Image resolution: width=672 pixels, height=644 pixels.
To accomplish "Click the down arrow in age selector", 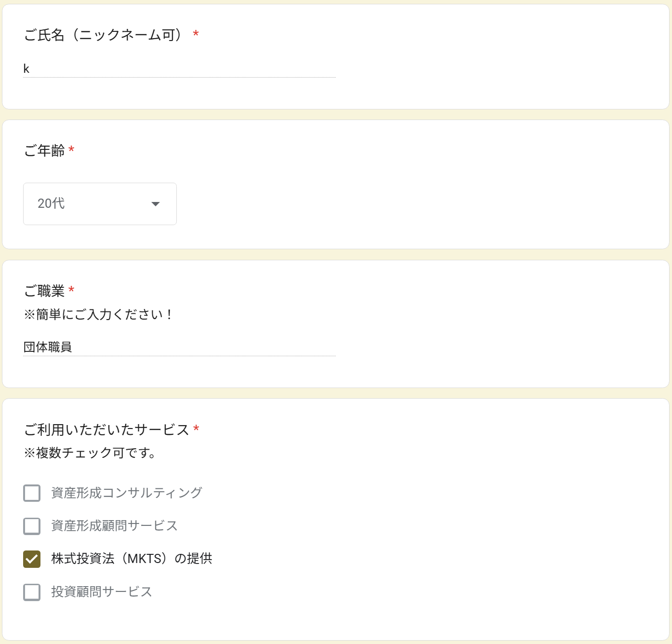I will pos(156,204).
